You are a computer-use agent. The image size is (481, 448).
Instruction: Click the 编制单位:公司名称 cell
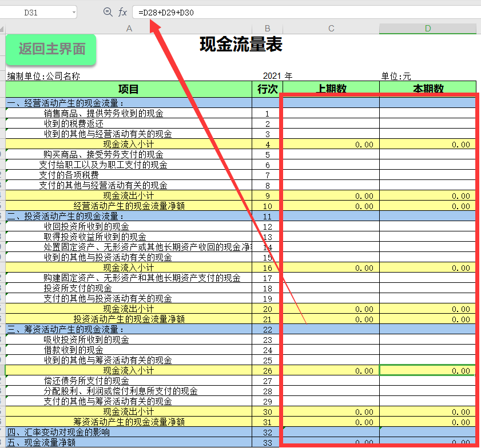40,75
